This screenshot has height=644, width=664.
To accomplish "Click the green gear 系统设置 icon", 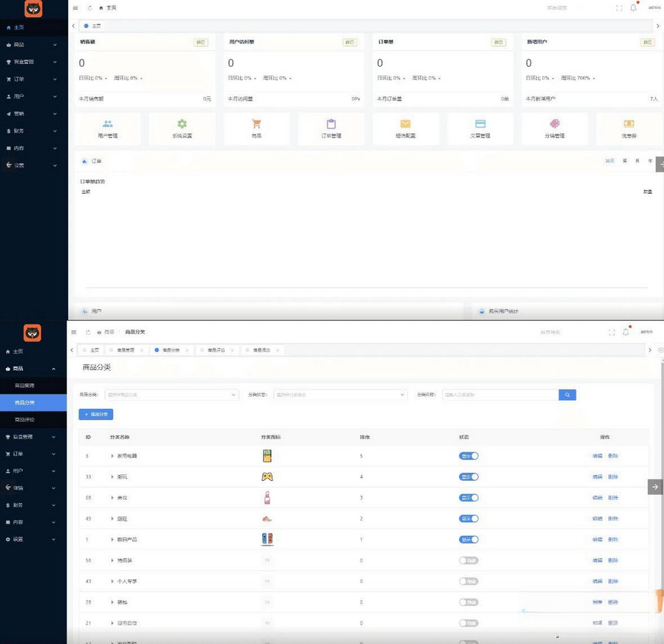I will point(182,125).
